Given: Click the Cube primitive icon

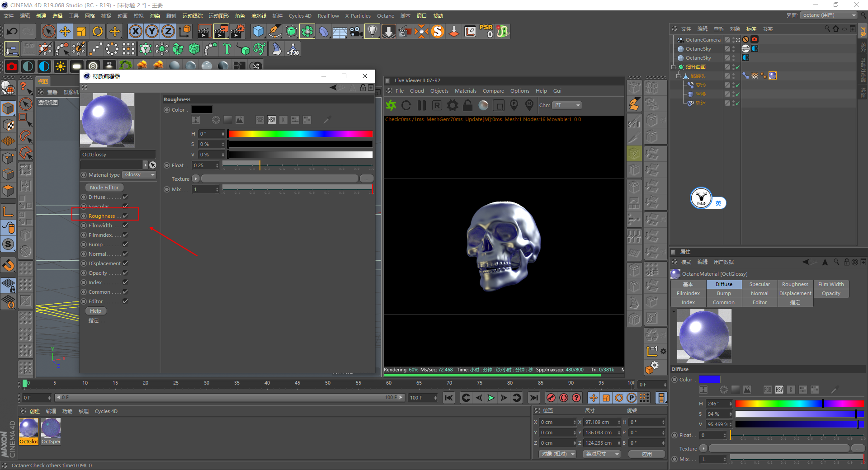Looking at the screenshot, I should [258, 31].
